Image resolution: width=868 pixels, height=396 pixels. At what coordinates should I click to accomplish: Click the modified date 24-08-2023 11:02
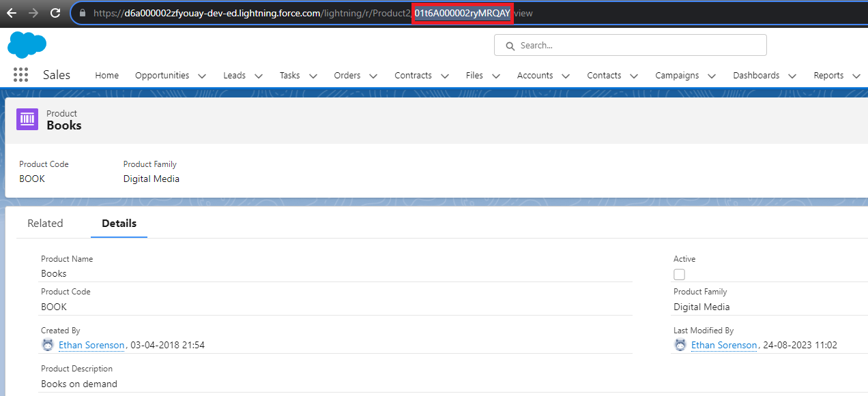(x=800, y=346)
